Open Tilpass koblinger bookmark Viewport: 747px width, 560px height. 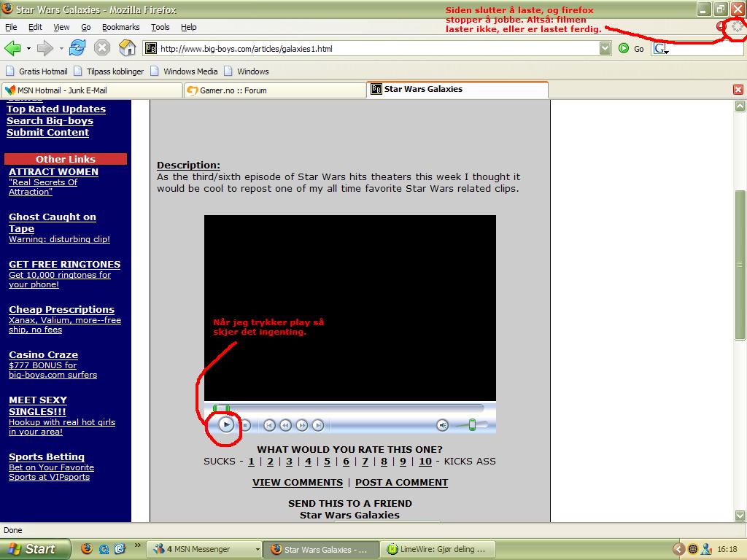coord(109,71)
